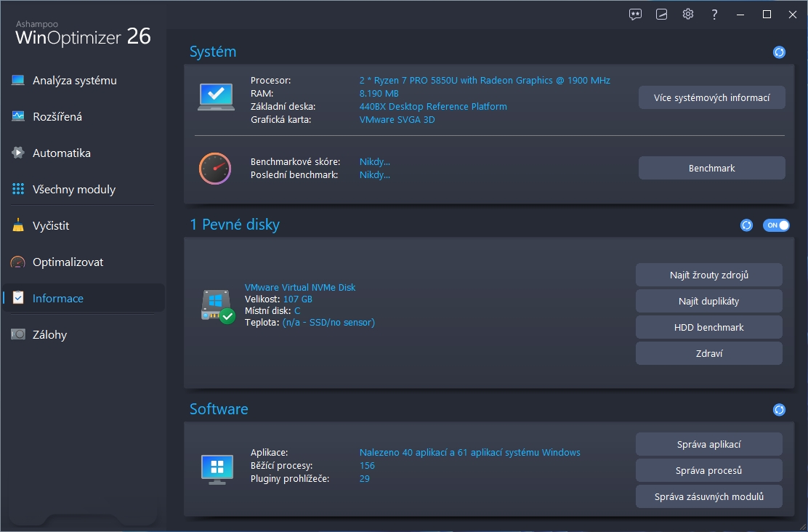Click 440BX Desktop Reference Platform text
This screenshot has width=808, height=532.
(433, 107)
